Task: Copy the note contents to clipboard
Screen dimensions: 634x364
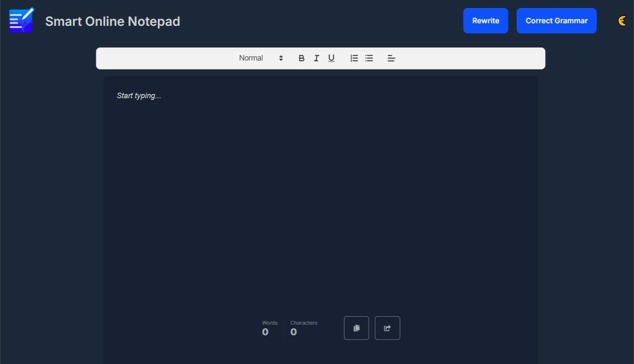Action: click(356, 328)
